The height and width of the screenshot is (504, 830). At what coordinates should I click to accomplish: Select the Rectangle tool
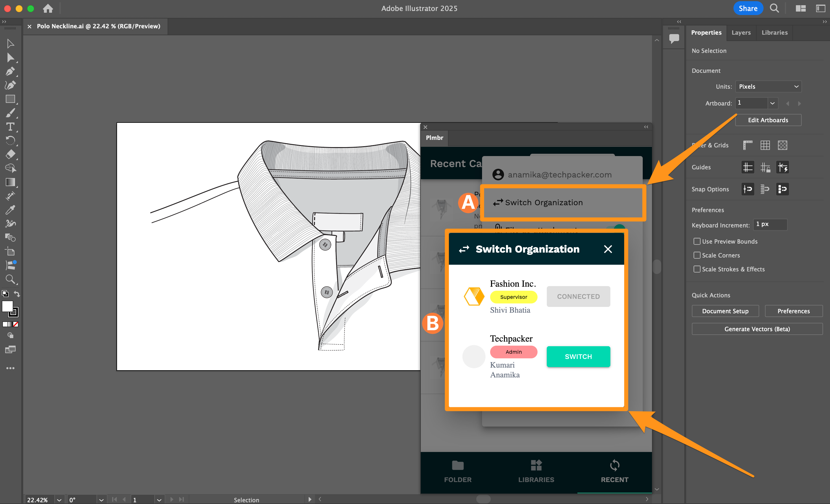click(x=10, y=99)
